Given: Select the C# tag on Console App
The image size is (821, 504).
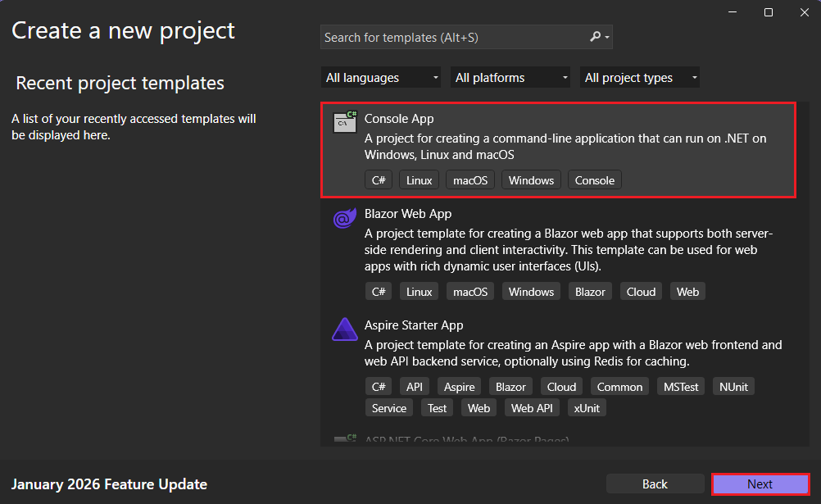Looking at the screenshot, I should 378,179.
